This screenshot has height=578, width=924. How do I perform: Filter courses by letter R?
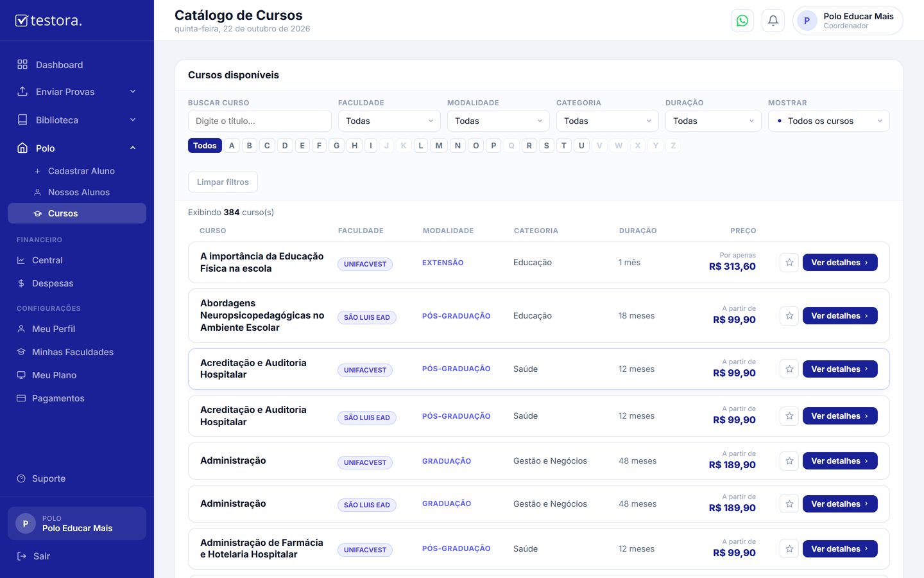click(x=529, y=146)
